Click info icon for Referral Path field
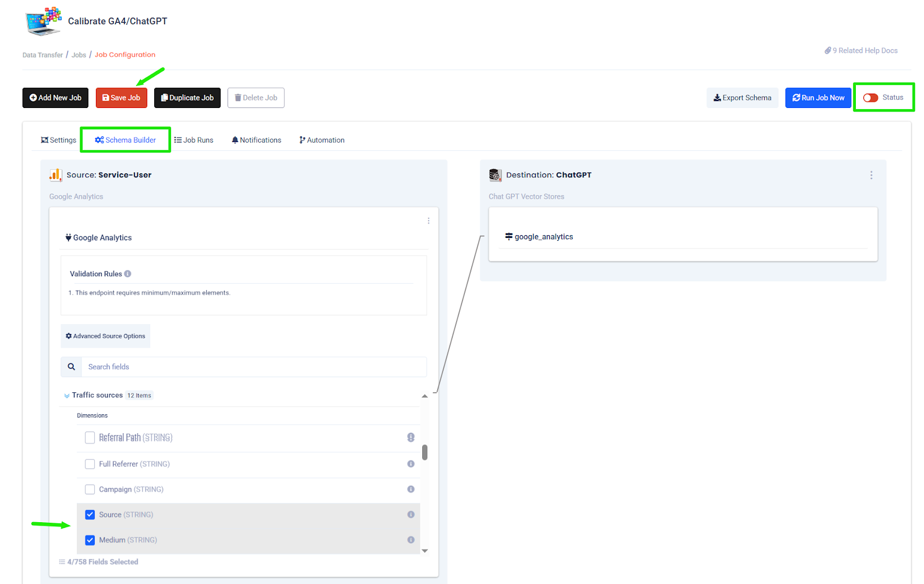The width and height of the screenshot is (924, 584). click(411, 437)
